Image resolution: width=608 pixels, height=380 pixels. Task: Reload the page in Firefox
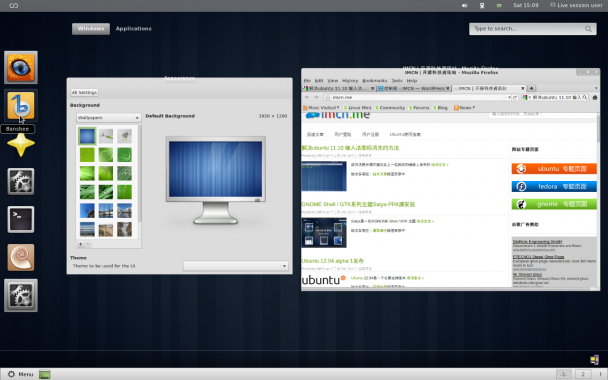tap(515, 97)
